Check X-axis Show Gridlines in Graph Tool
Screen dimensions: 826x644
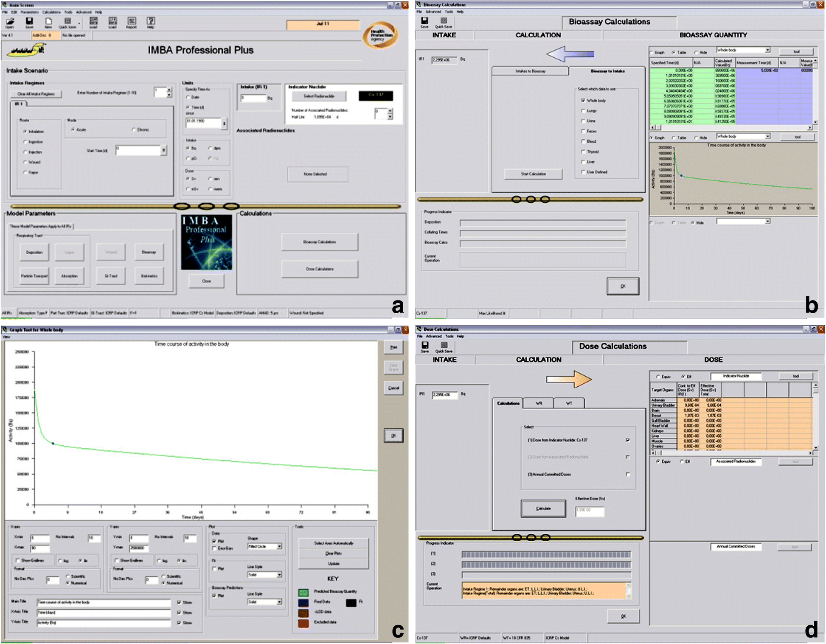pyautogui.click(x=17, y=560)
